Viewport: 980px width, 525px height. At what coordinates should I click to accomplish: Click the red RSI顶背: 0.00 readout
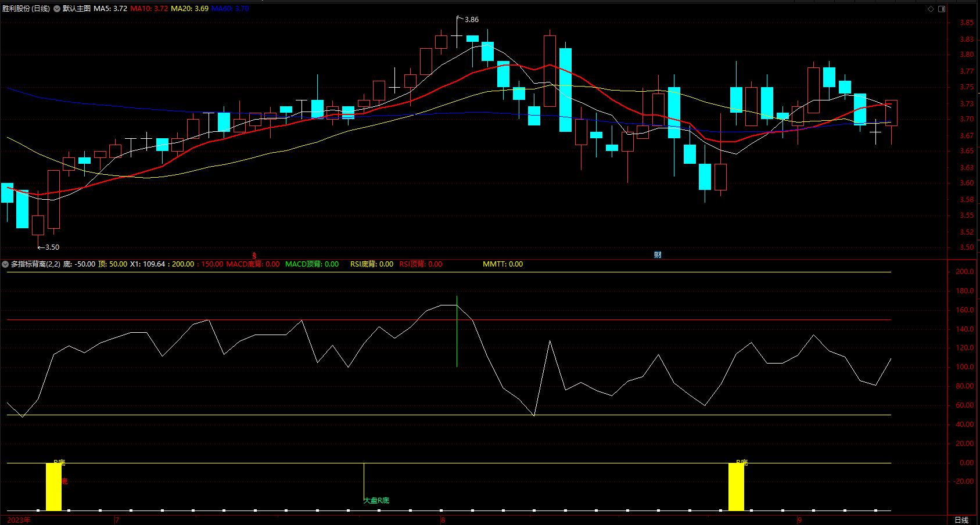coord(421,264)
